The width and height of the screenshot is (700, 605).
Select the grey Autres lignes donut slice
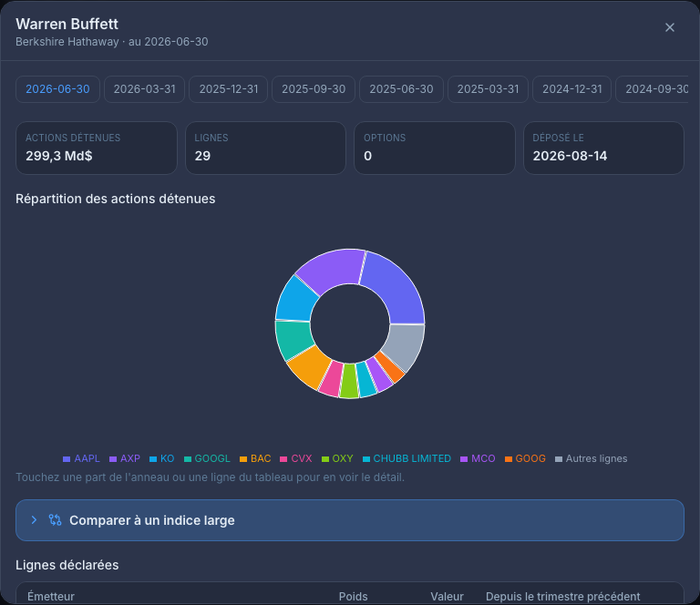404,345
